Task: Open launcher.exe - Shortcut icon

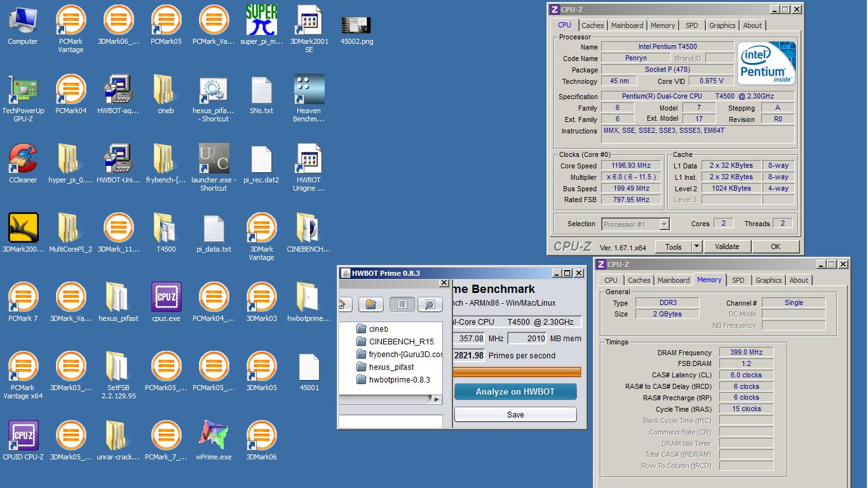Action: click(214, 168)
